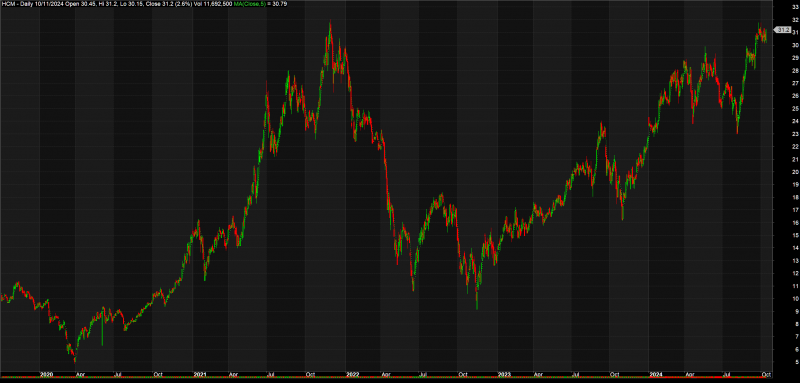Click the 2020 year label on the time axis
This screenshot has width=800, height=383.
[47, 374]
